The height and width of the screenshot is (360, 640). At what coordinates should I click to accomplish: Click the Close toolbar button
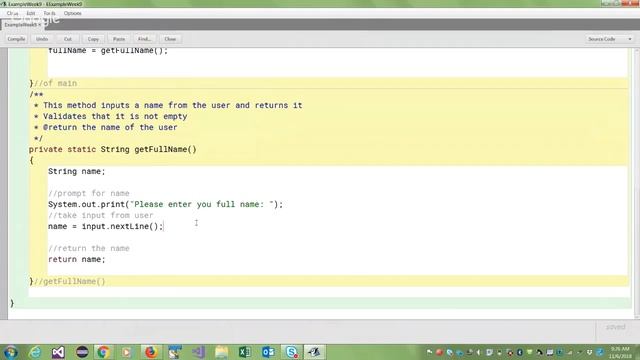coord(170,39)
